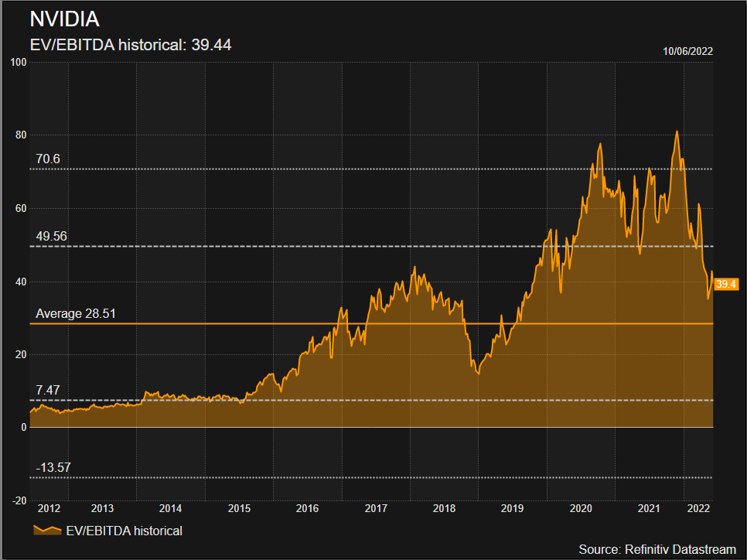Click the 60 y-axis tick label

(x=21, y=209)
